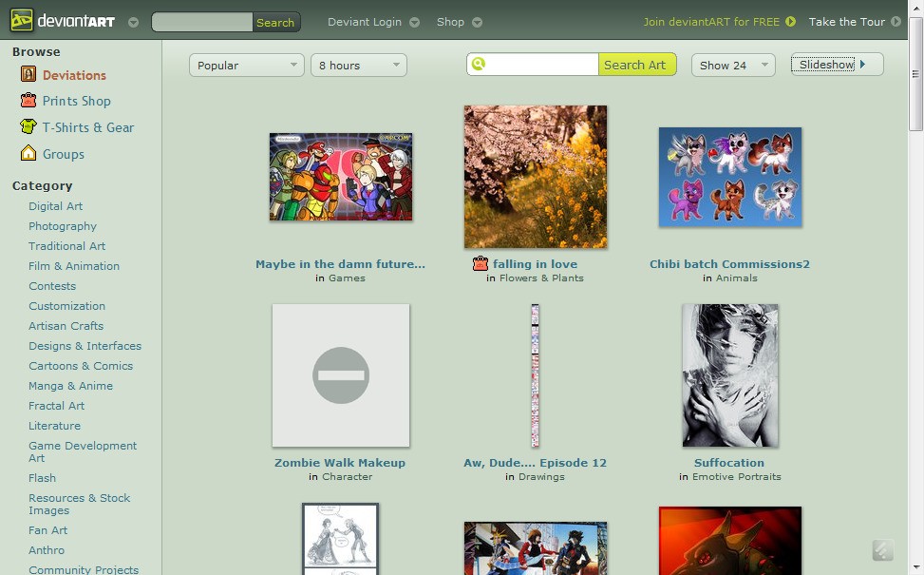The height and width of the screenshot is (575, 924).
Task: Click the Emotive Portraits category link
Action: (737, 476)
